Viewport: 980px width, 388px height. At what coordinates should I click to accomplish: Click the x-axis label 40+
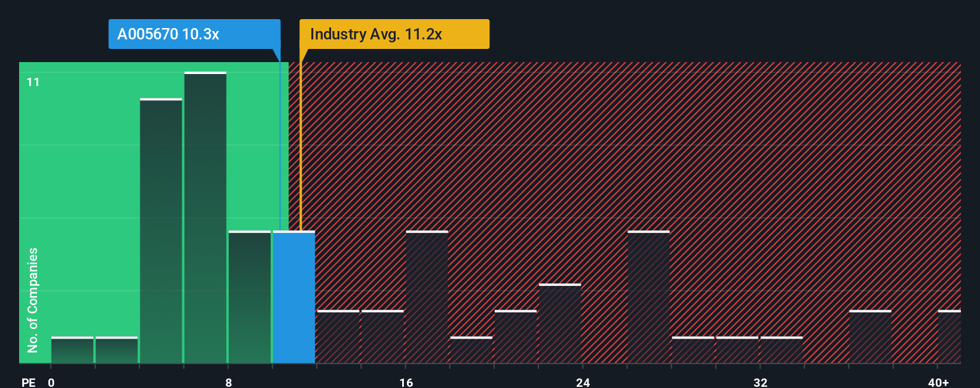938,382
